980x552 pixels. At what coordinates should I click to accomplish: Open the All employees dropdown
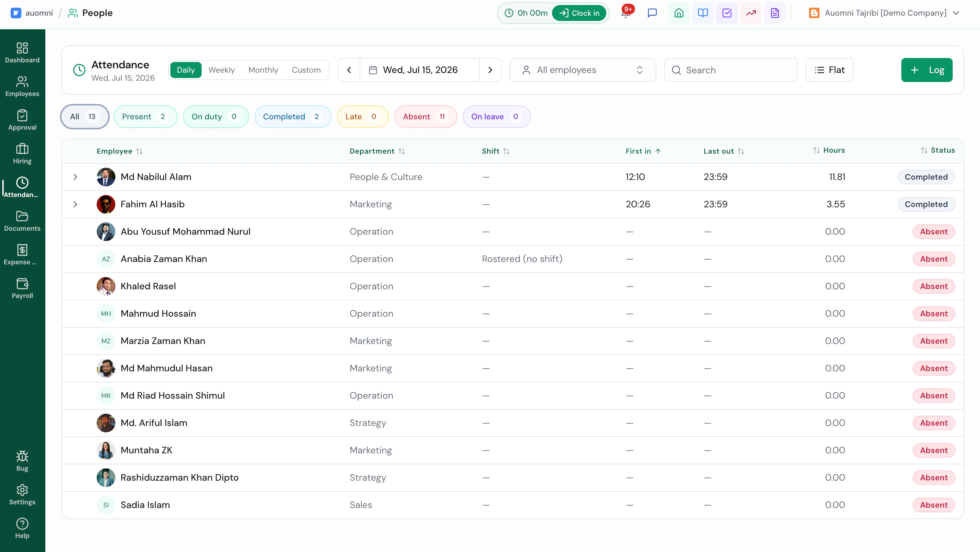582,70
